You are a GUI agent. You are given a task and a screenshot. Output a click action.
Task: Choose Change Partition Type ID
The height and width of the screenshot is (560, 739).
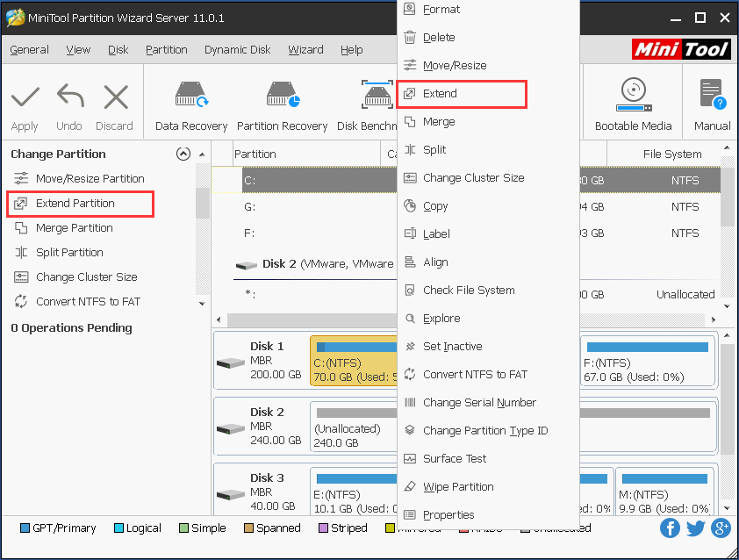(488, 430)
